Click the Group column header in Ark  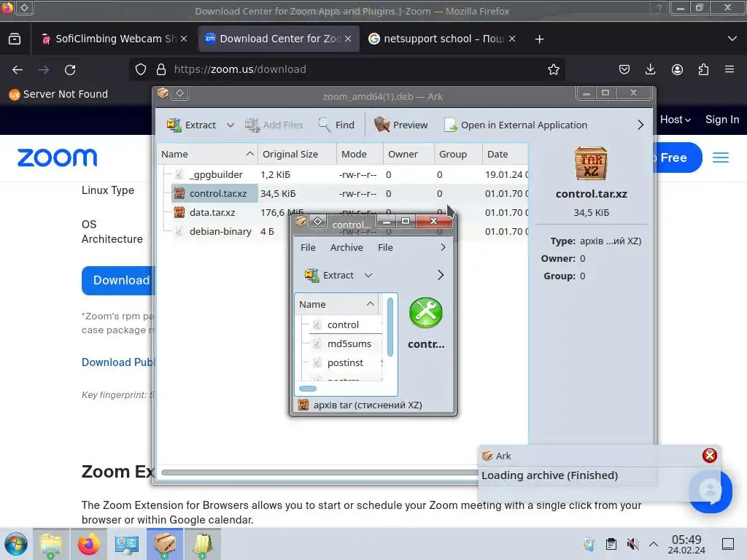coord(458,155)
